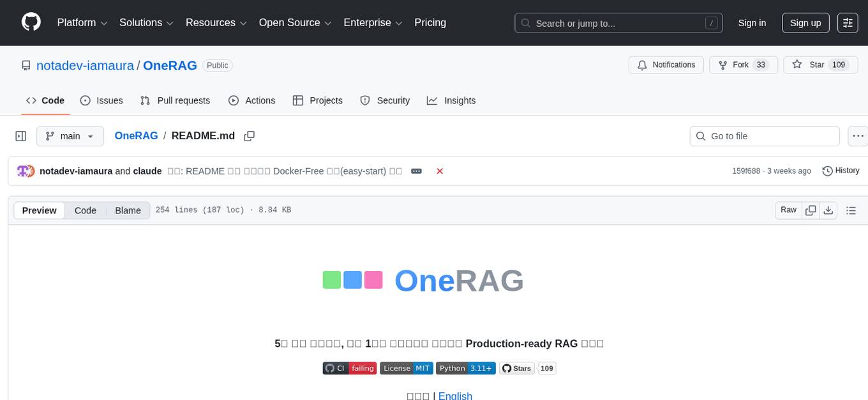Click the Sign up button

[805, 22]
